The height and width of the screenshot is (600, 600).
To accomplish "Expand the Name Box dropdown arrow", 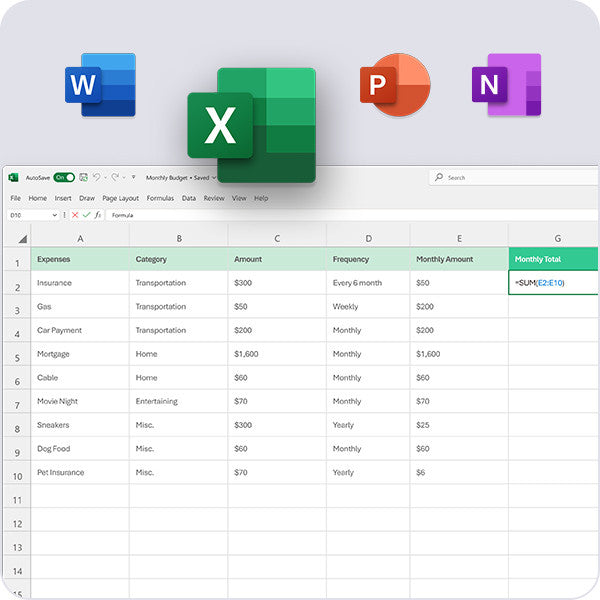I will point(53,215).
